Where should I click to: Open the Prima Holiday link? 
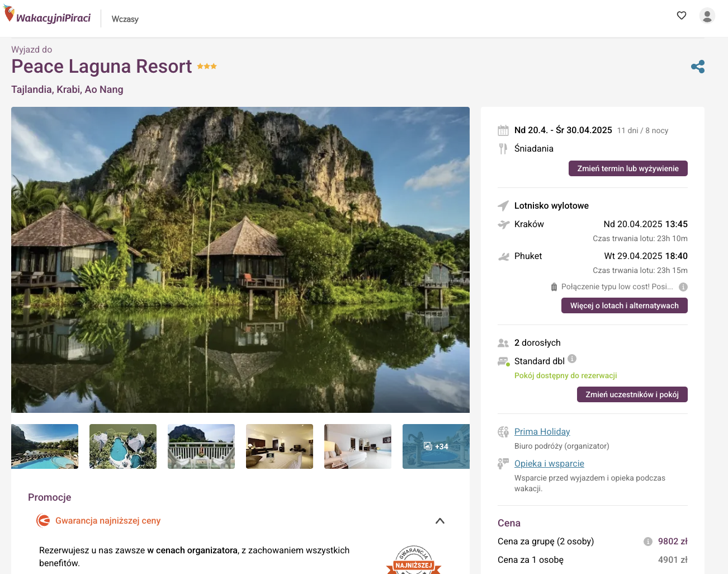tap(542, 432)
